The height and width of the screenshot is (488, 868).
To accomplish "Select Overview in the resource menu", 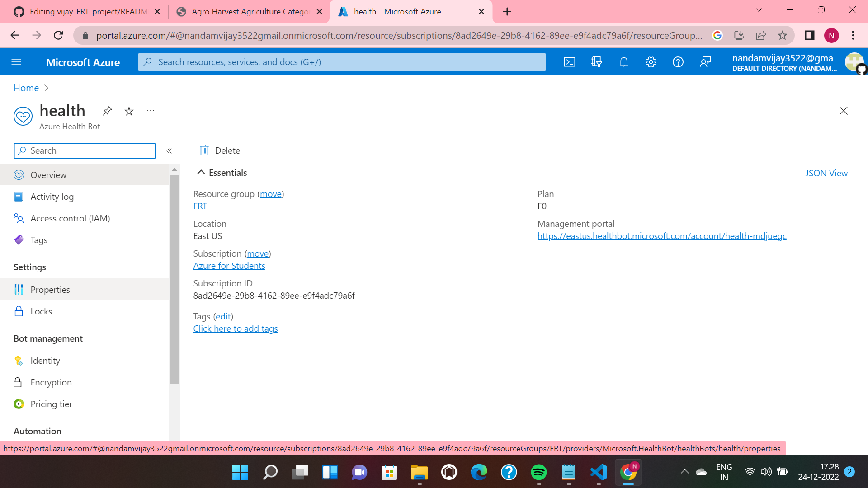I will 85,175.
